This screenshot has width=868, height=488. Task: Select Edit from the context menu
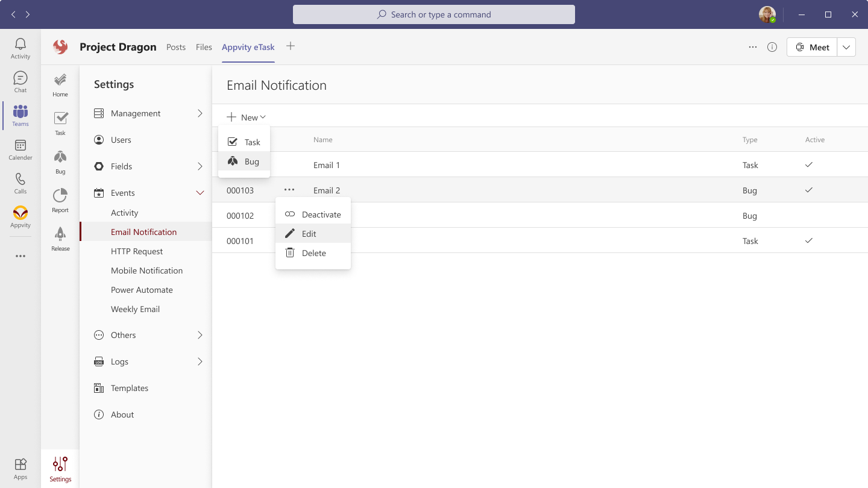coord(309,234)
